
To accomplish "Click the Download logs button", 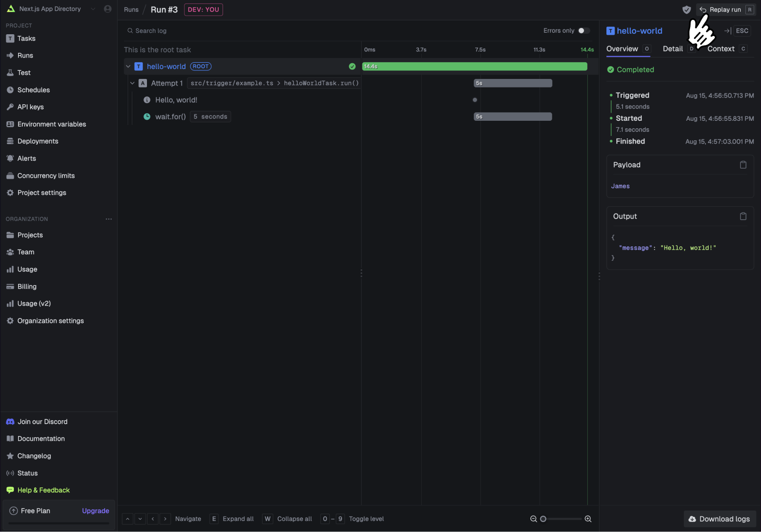I will [x=720, y=519].
